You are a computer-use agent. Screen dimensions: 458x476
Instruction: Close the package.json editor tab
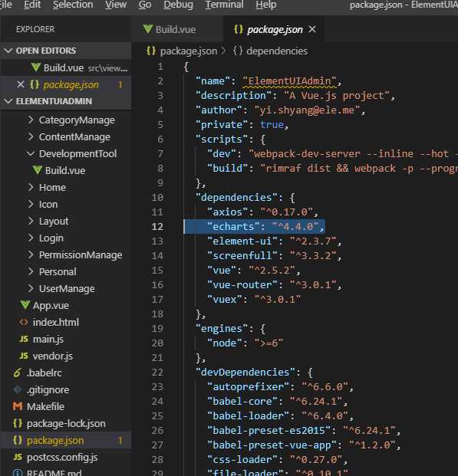click(312, 29)
